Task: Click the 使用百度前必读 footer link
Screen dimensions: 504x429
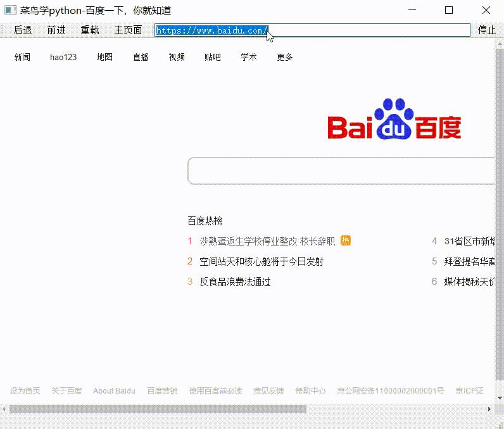Action: tap(216, 391)
